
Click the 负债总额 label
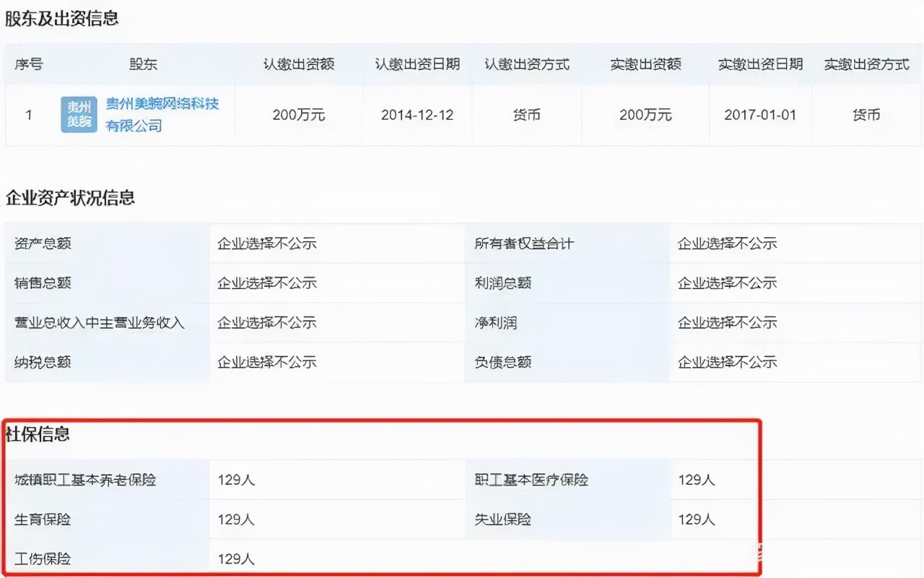pyautogui.click(x=502, y=362)
